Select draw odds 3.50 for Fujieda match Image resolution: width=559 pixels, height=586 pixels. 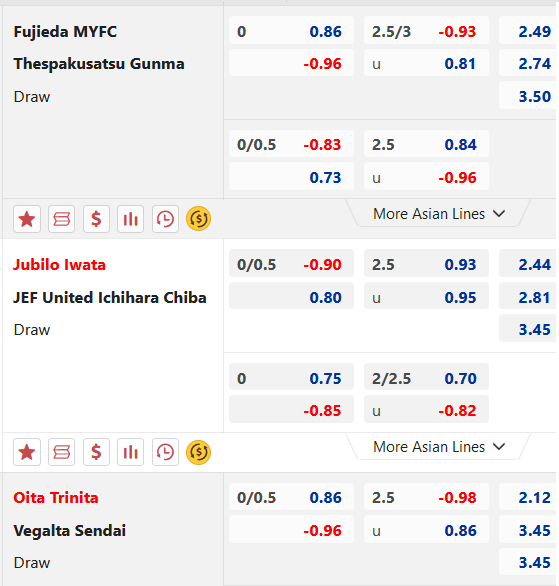point(528,96)
